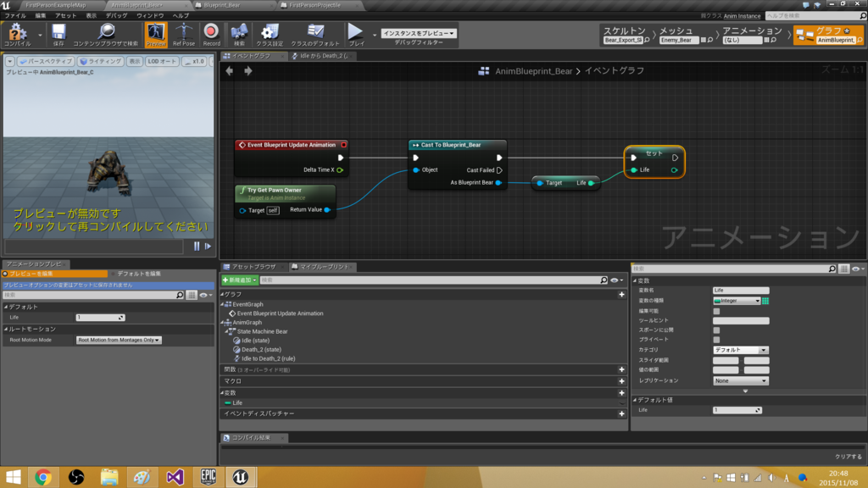Select Edit Defaults radio option
Screen dimensions: 868x488
136,274
